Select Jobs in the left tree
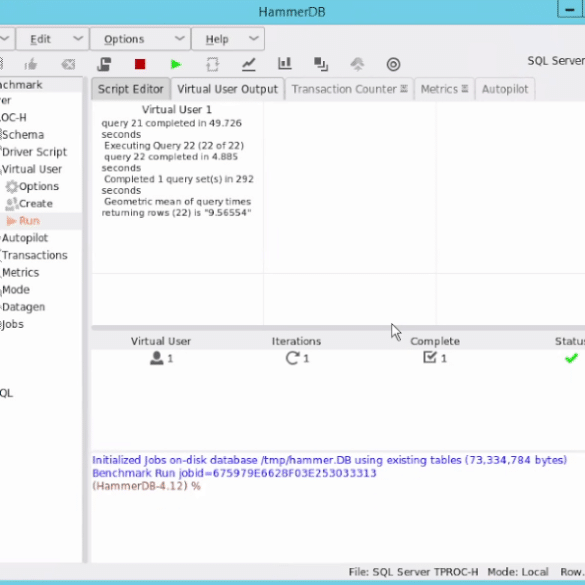 pos(12,324)
